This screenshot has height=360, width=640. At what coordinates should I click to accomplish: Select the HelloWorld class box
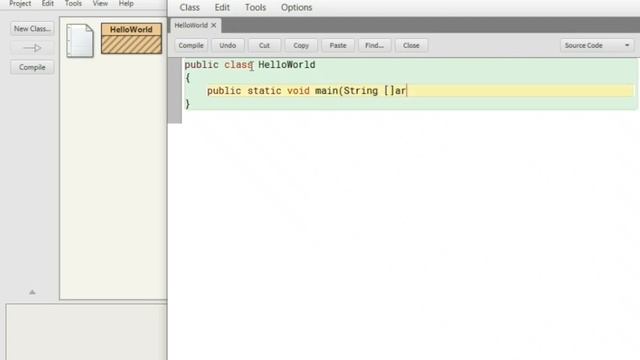[131, 38]
